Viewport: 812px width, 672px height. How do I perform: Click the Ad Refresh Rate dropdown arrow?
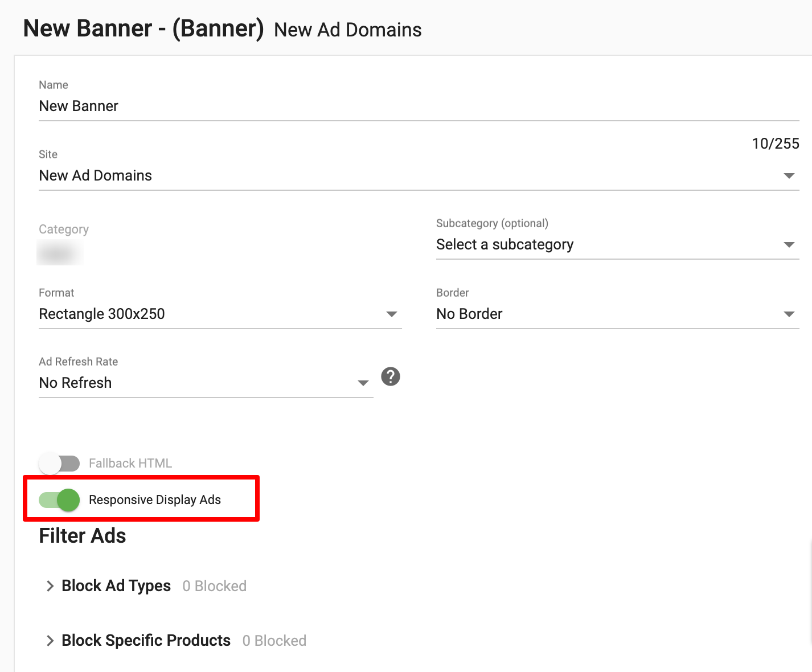pyautogui.click(x=363, y=383)
